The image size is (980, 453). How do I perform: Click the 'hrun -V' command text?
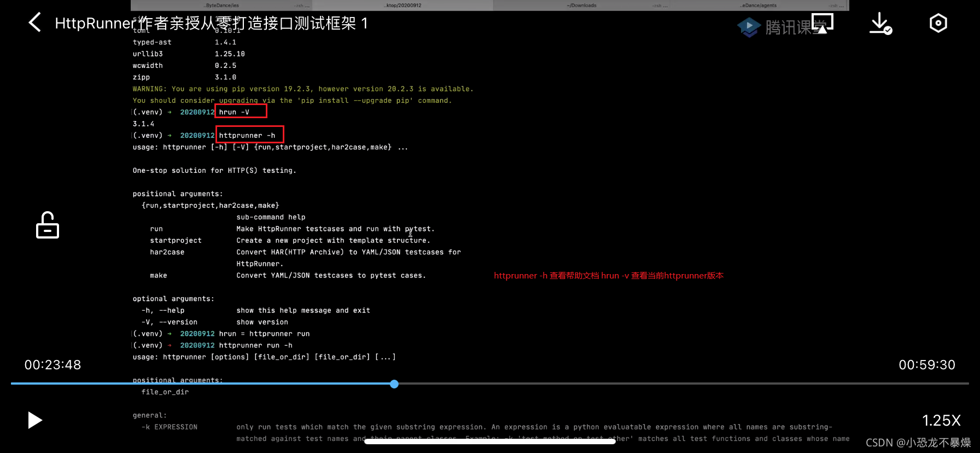234,112
